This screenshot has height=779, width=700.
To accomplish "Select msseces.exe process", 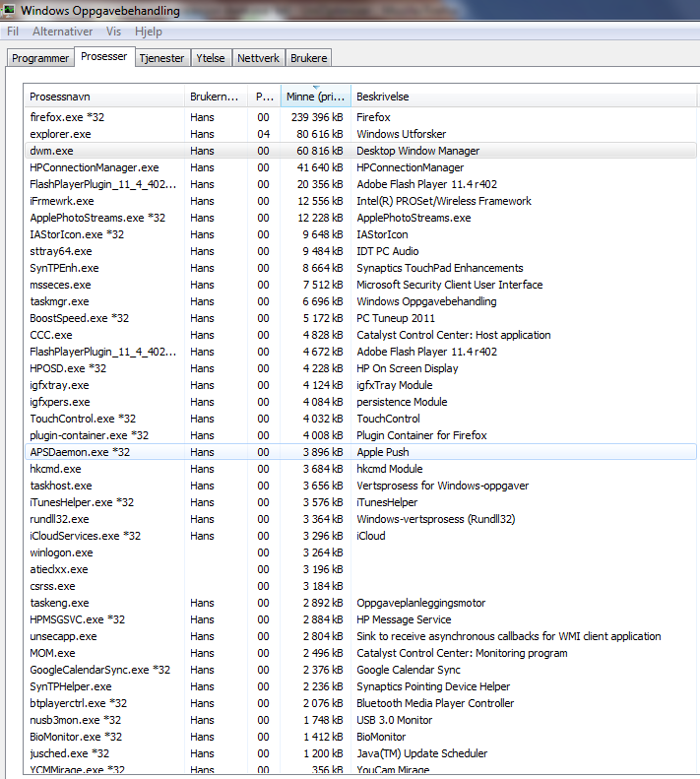I will coord(360,285).
